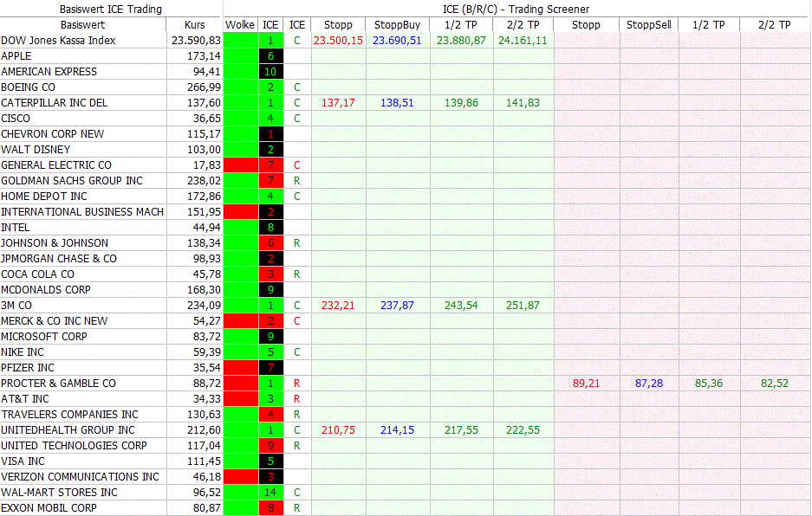
Task: Click the ICE (B/R/C) - Trading Screener header
Action: [x=516, y=9]
